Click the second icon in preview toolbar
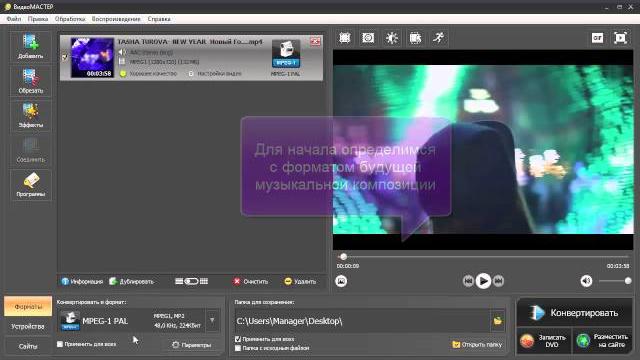This screenshot has height=360, width=640. (368, 38)
